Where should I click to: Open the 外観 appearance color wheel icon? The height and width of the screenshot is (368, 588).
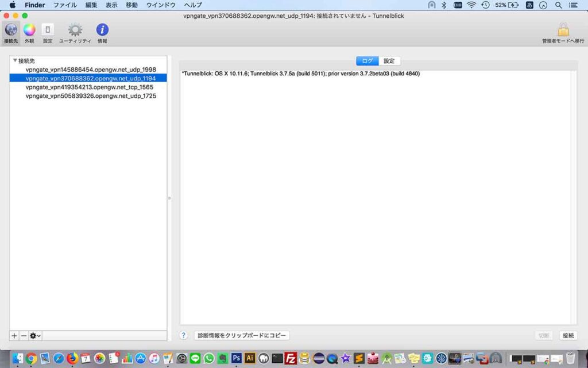click(x=29, y=30)
